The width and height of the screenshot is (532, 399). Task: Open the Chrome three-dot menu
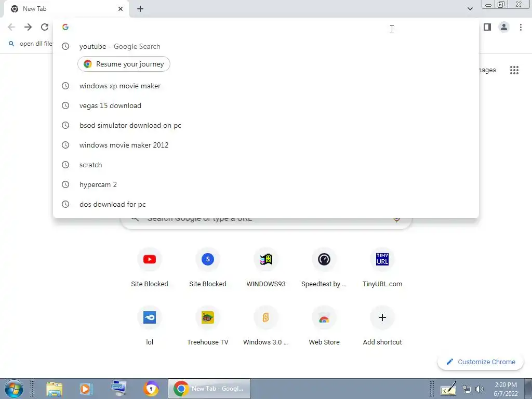[521, 27]
